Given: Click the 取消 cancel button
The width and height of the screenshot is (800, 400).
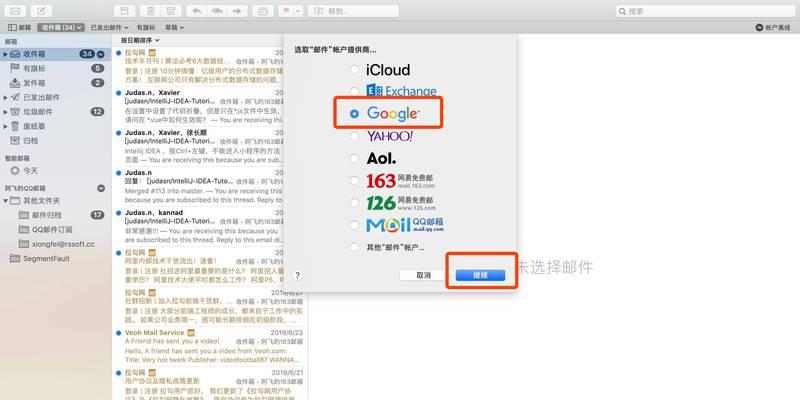Looking at the screenshot, I should [423, 276].
